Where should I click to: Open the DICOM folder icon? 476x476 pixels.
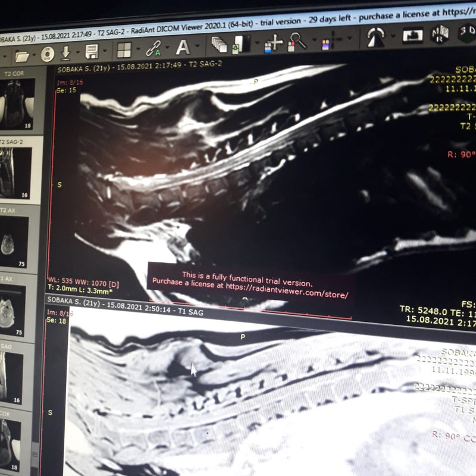click(x=22, y=57)
